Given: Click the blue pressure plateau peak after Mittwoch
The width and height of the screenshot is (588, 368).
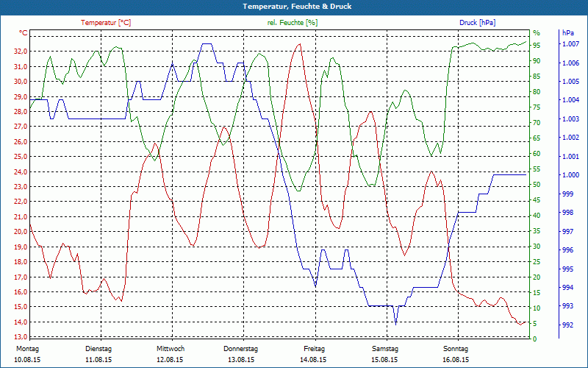Looking at the screenshot, I should coord(207,44).
